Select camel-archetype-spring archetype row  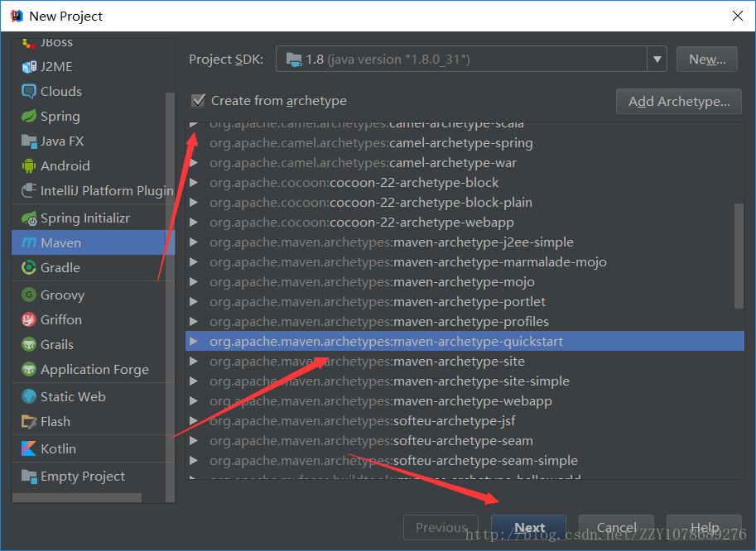point(465,143)
